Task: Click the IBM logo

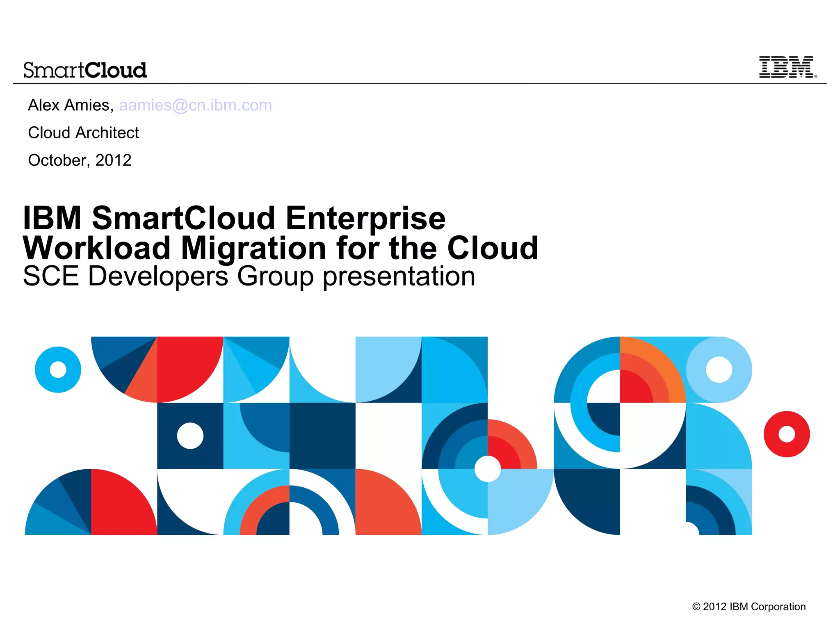Action: [787, 67]
